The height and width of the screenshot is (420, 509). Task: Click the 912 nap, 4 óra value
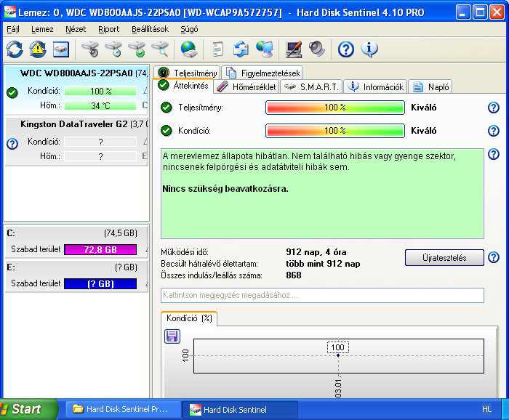coord(316,252)
